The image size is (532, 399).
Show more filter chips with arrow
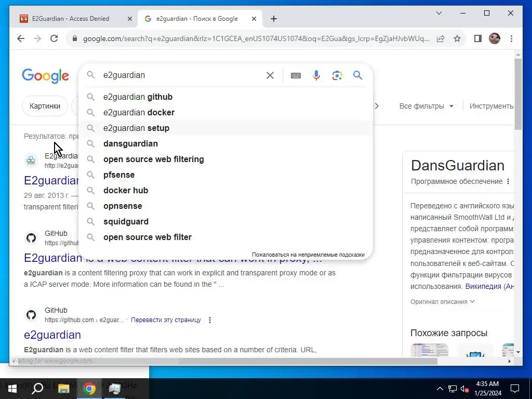pos(377,106)
